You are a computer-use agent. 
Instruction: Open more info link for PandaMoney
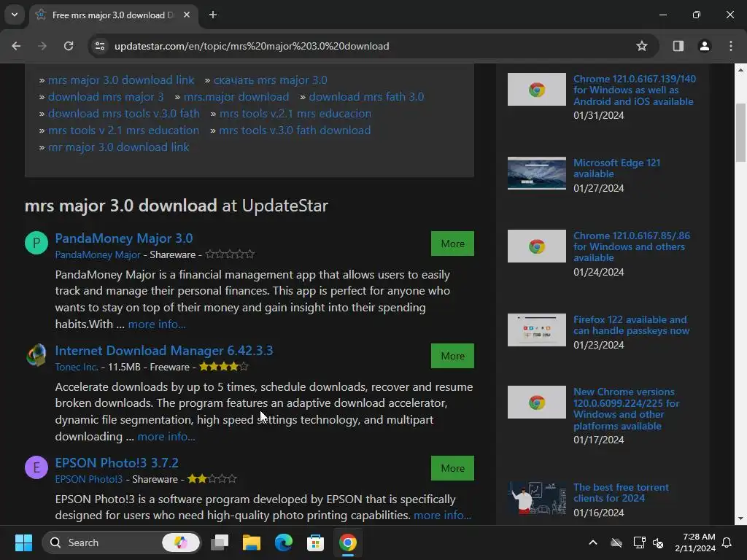(x=157, y=324)
